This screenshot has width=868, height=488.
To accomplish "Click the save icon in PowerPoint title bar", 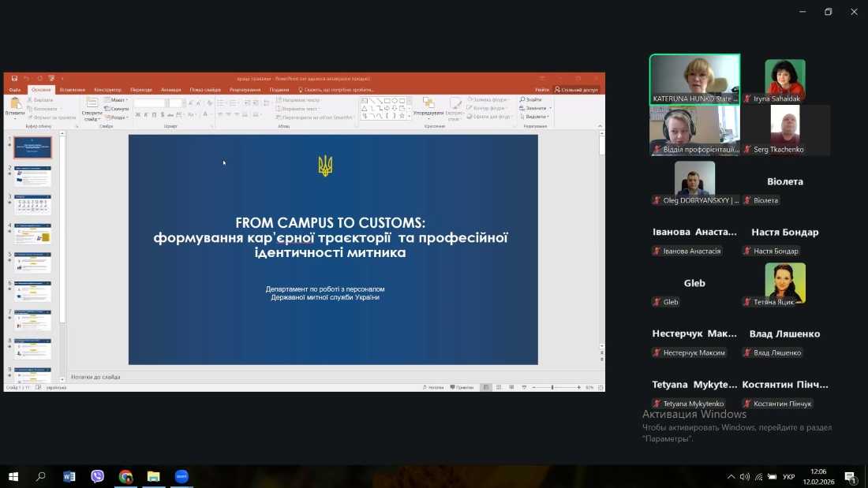I will pyautogui.click(x=14, y=78).
